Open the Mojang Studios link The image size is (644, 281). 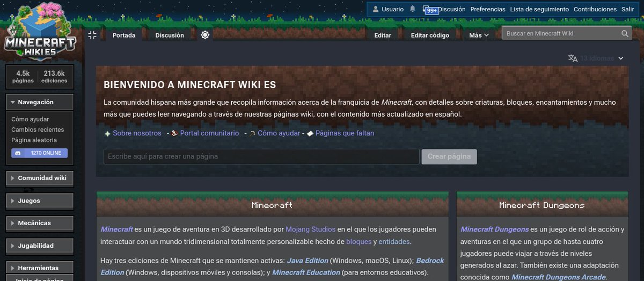pyautogui.click(x=310, y=229)
